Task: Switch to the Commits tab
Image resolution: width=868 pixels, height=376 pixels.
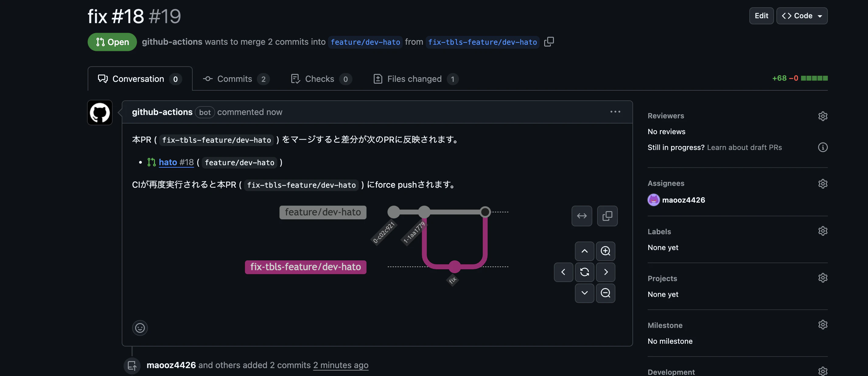Action: (235, 79)
